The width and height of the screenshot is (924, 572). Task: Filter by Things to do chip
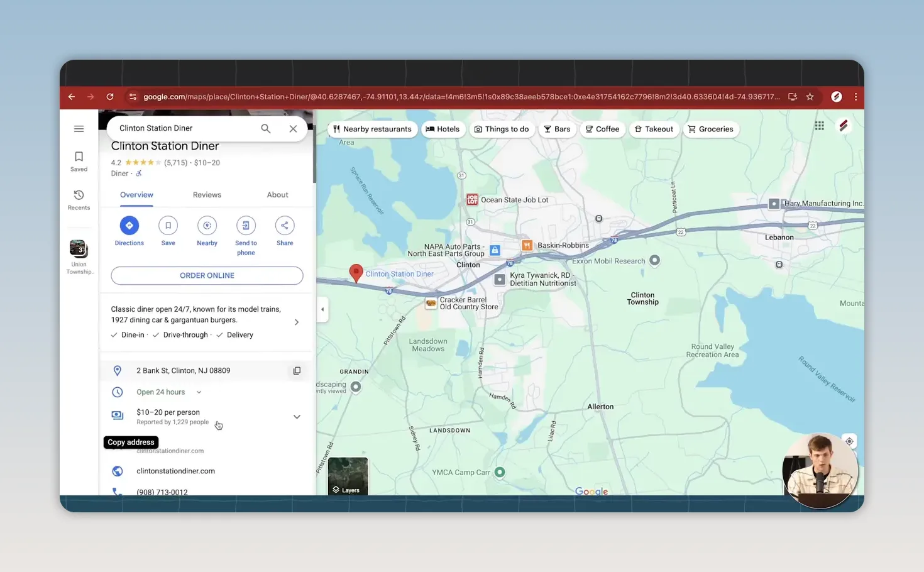tap(502, 129)
